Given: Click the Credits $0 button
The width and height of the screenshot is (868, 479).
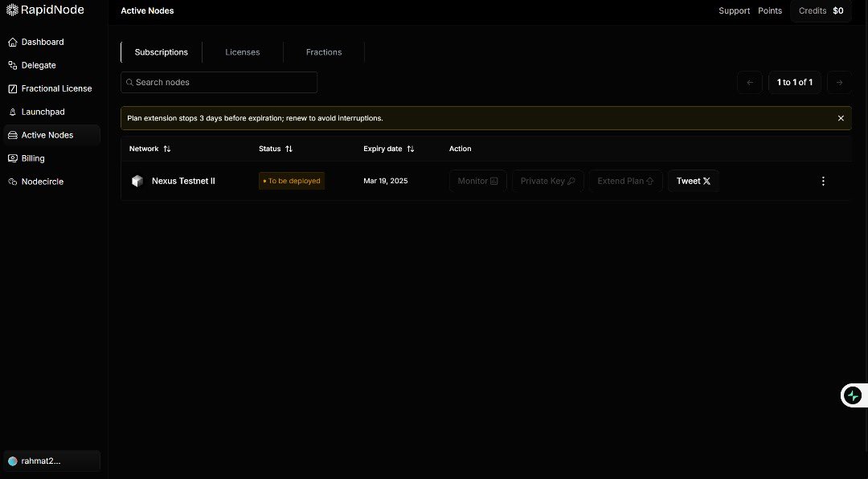Looking at the screenshot, I should click(821, 11).
